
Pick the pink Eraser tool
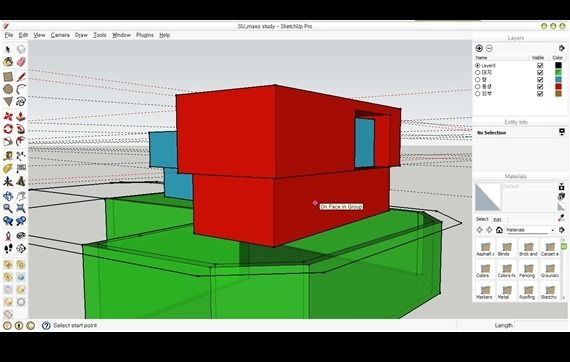(21, 62)
